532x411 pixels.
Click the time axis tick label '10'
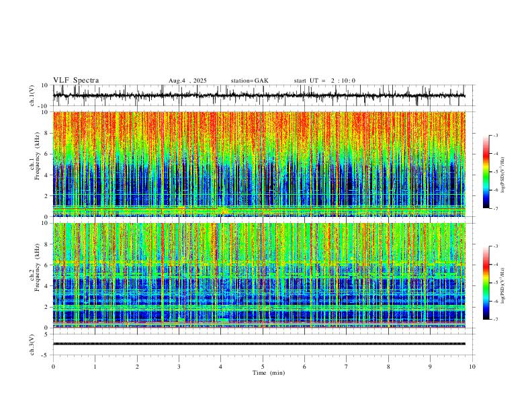[472, 367]
